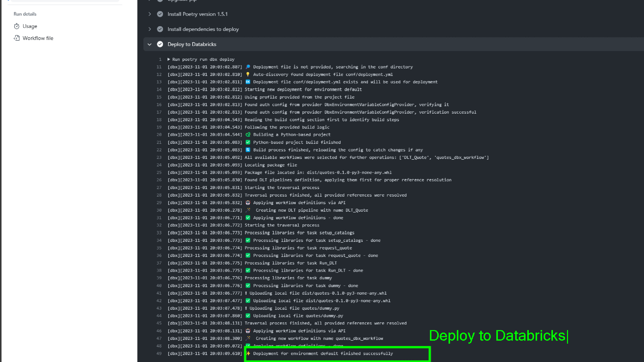
Task: Click the Deploy to Databricks success checkmark icon
Action: click(x=160, y=44)
